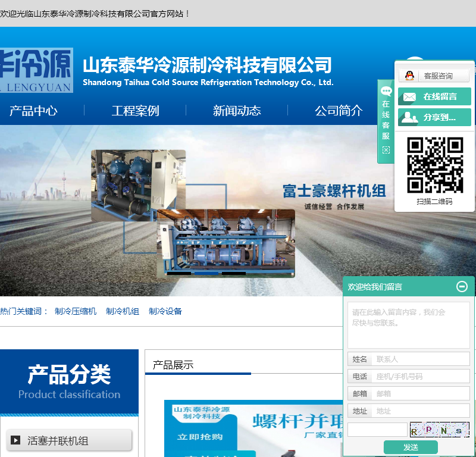Click the 山东泰华冷源制冷科技有限公司 company title
This screenshot has width=476, height=457.
click(207, 65)
